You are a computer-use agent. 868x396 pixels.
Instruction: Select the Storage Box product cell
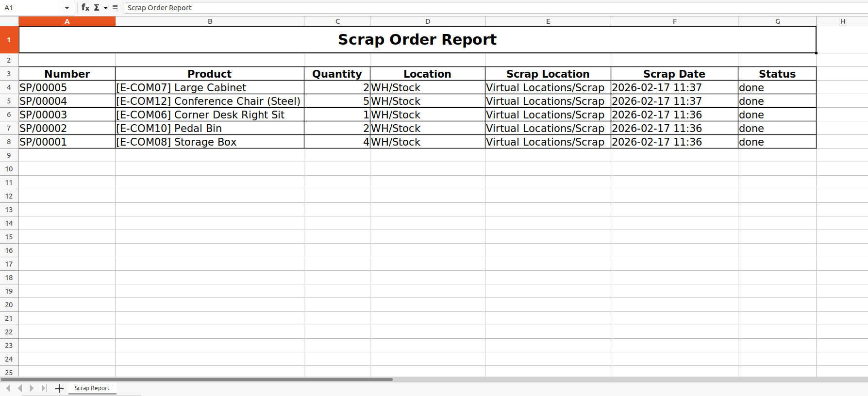(x=210, y=142)
